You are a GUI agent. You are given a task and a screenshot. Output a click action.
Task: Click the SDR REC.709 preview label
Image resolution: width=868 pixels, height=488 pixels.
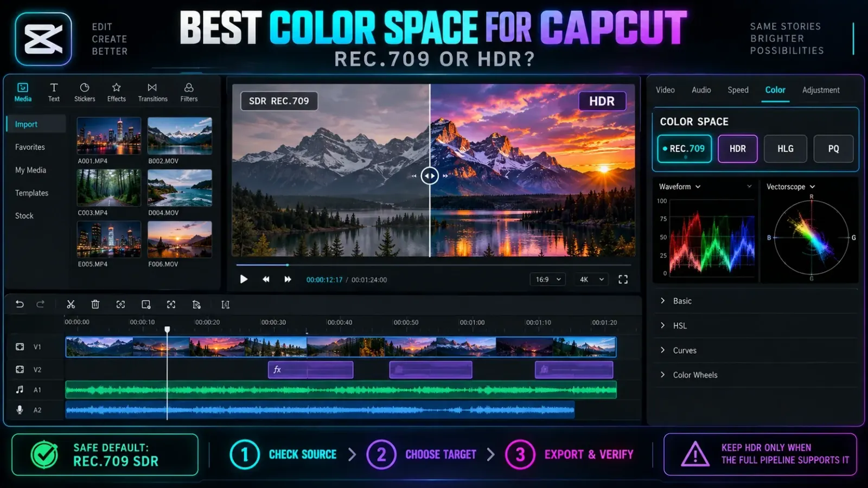pyautogui.click(x=279, y=101)
